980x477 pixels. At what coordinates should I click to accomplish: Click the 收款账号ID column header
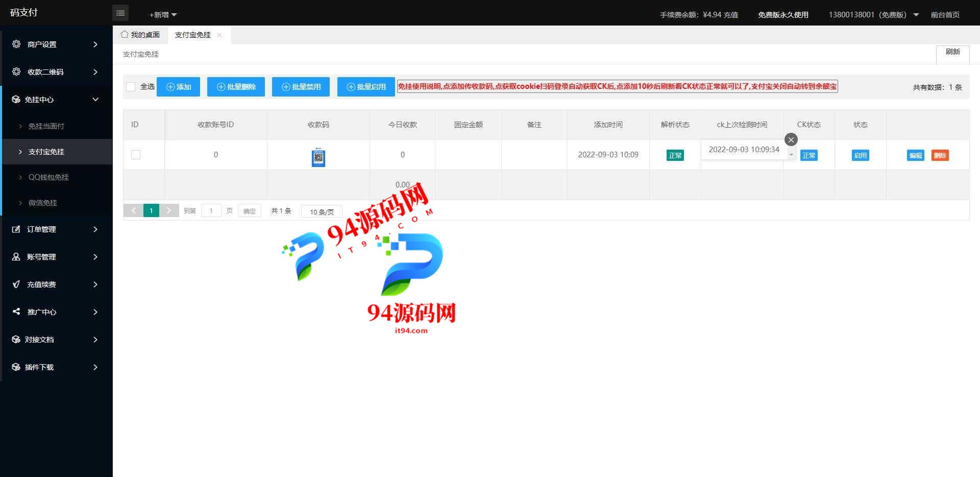pyautogui.click(x=216, y=125)
